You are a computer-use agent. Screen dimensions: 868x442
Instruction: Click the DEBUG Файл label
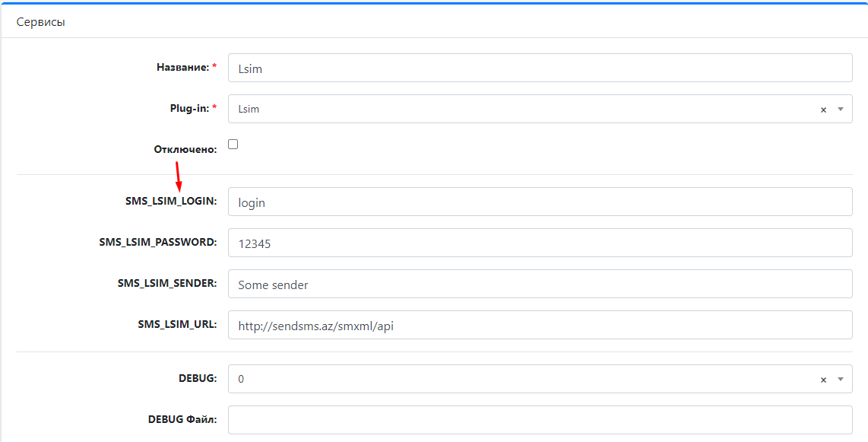(182, 419)
